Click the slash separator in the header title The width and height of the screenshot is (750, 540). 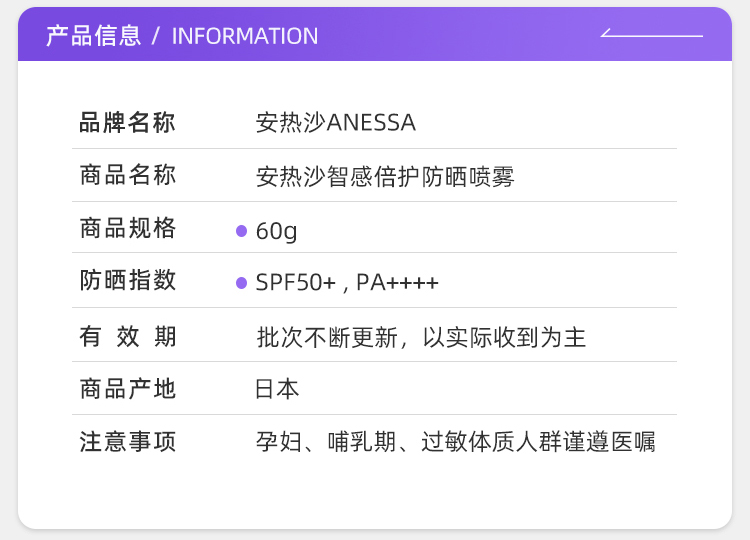(x=156, y=36)
